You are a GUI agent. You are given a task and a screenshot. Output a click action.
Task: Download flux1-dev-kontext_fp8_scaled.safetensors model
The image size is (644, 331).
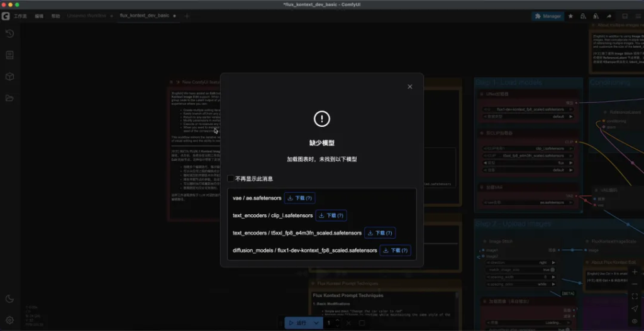(396, 250)
